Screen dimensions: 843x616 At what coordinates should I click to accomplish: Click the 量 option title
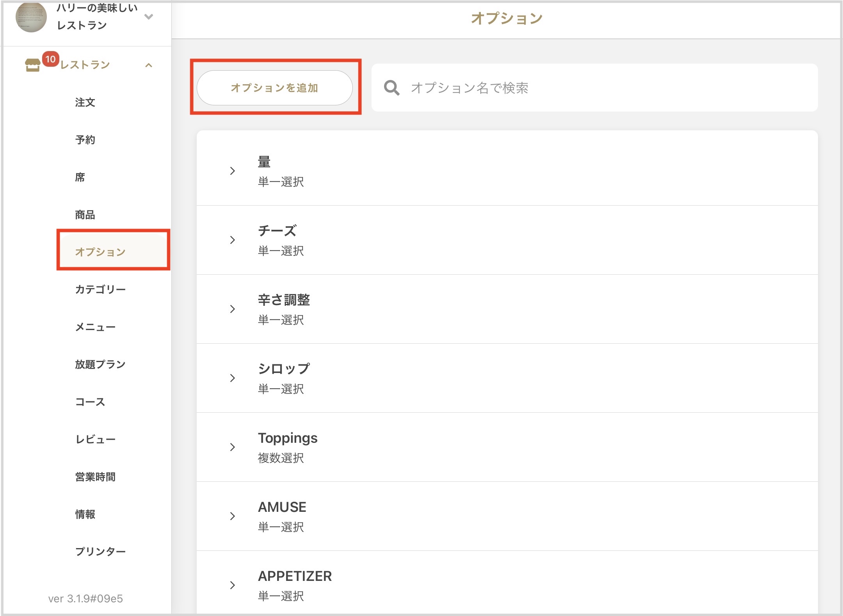point(264,162)
